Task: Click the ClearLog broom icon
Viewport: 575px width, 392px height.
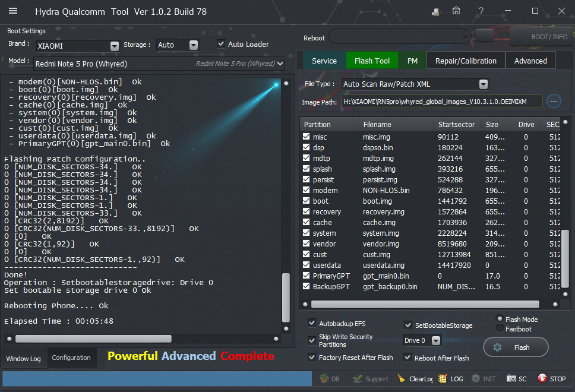Action: point(402,378)
